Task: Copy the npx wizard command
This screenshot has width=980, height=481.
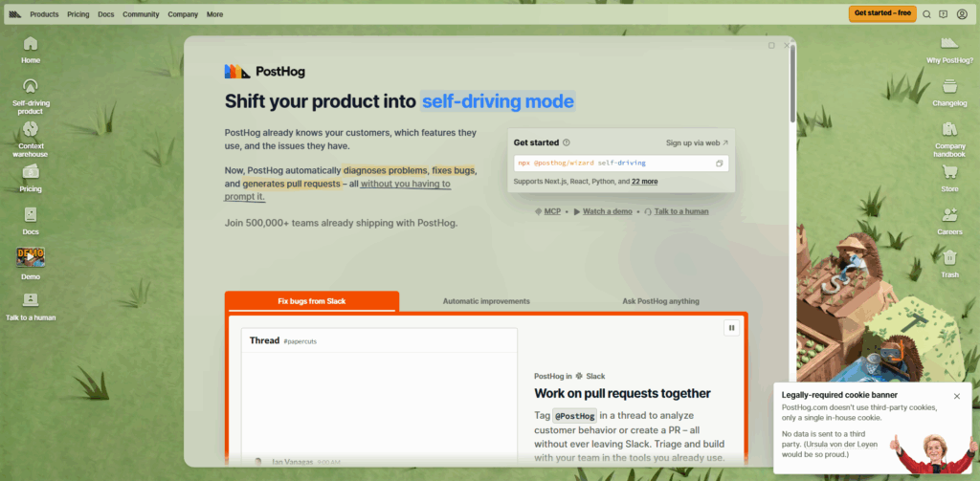Action: pyautogui.click(x=720, y=163)
